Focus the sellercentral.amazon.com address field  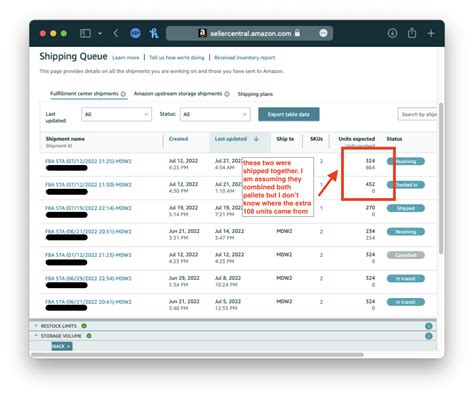click(249, 33)
